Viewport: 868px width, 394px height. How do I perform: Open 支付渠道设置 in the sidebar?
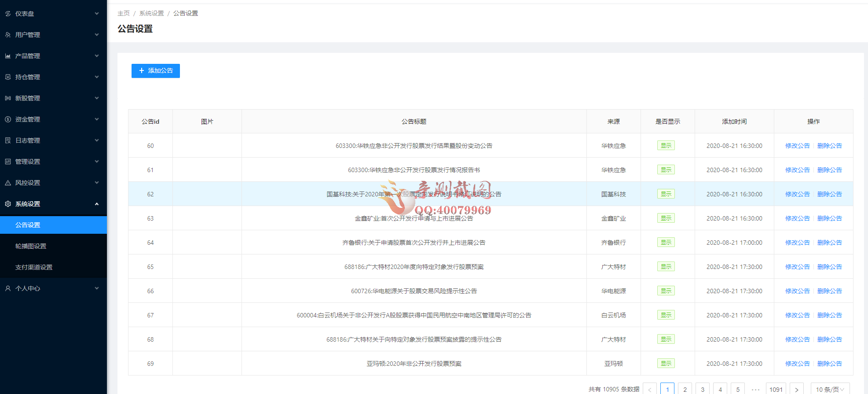point(34,267)
